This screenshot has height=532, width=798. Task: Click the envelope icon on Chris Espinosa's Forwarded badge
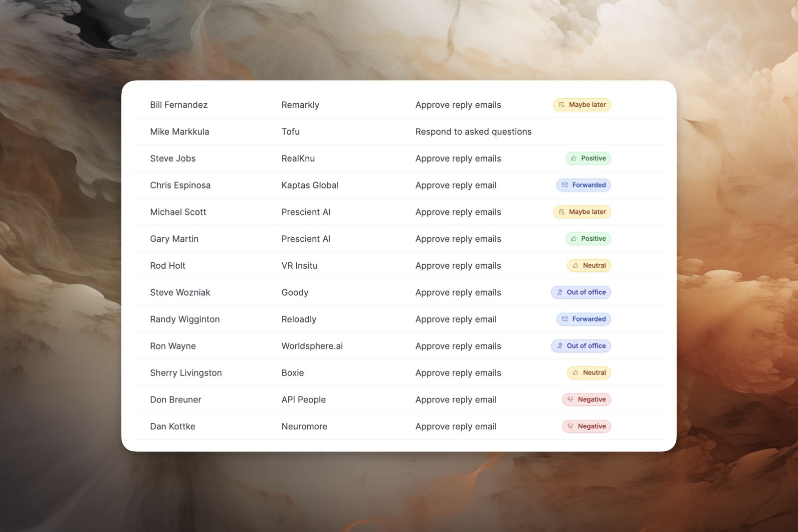pyautogui.click(x=564, y=185)
